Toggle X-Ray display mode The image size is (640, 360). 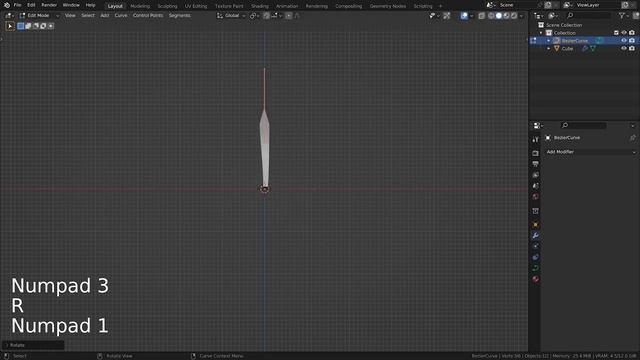pyautogui.click(x=482, y=16)
